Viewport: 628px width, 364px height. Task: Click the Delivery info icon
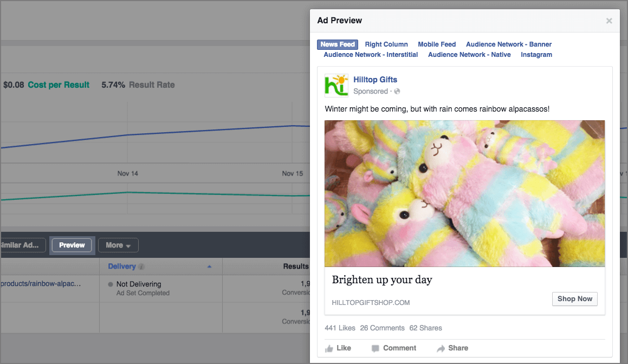(141, 266)
